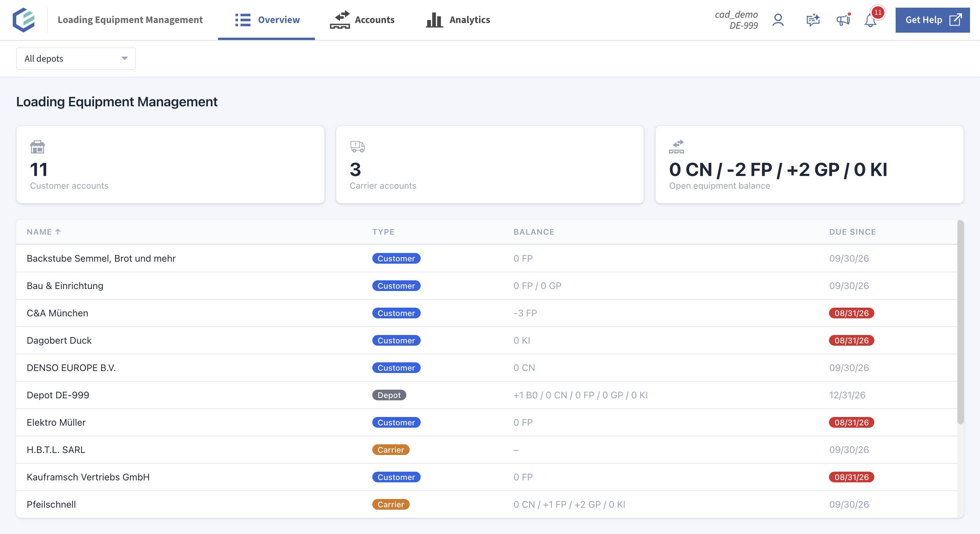The image size is (980, 534).
Task: Click the -3 FP balance value
Action: point(525,313)
